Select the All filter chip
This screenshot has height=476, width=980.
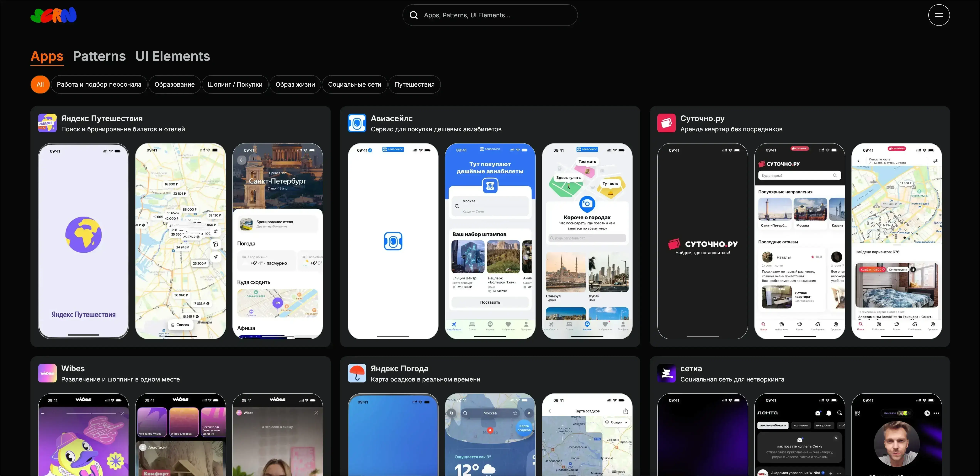[x=40, y=84]
